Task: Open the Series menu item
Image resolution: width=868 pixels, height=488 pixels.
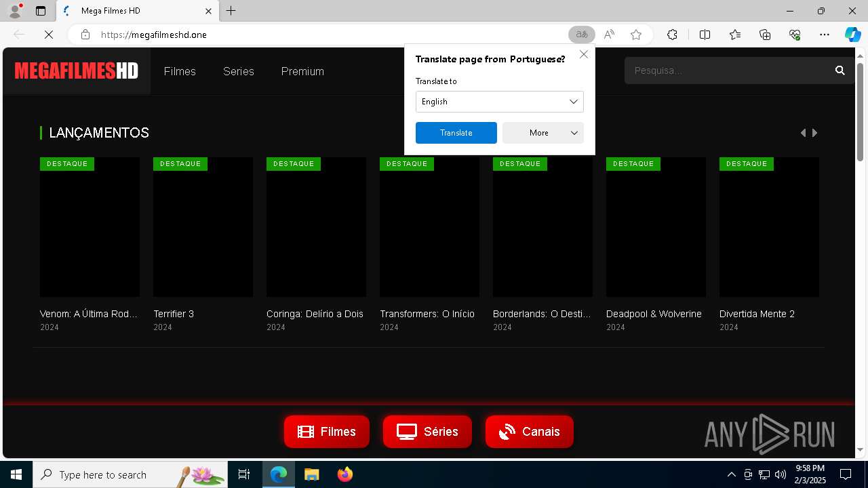Action: click(239, 71)
